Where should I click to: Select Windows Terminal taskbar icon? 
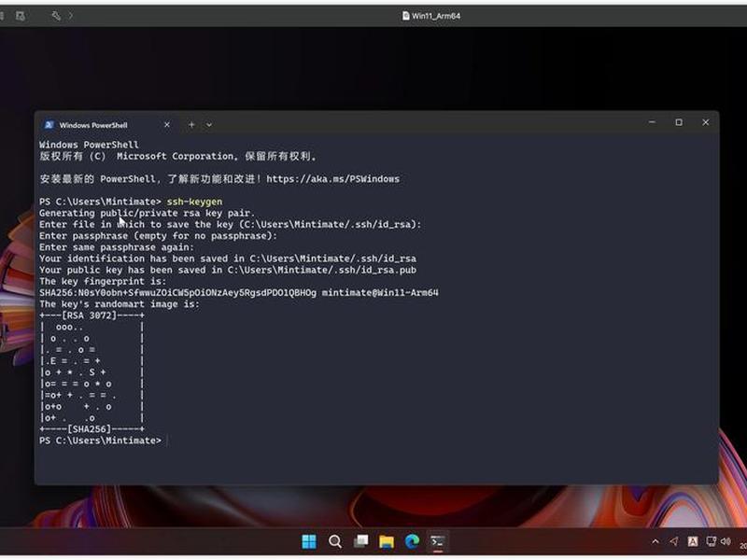(437, 541)
